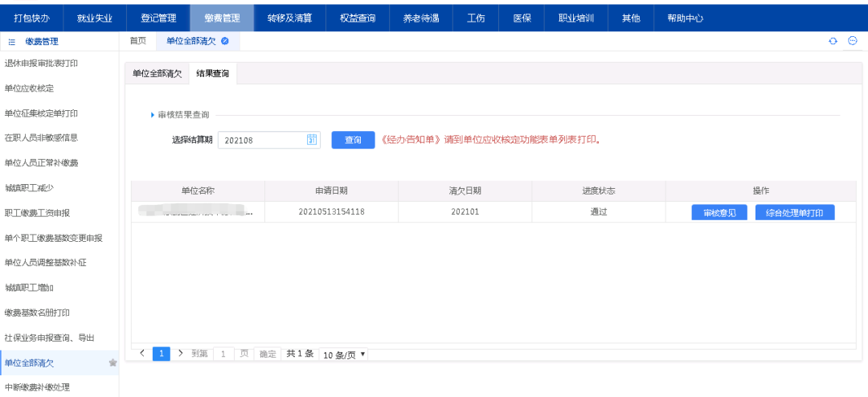Viewport: 868px width, 397px height.
Task: Close the 单位全部清欠 page tab via its icon
Action: click(x=224, y=41)
